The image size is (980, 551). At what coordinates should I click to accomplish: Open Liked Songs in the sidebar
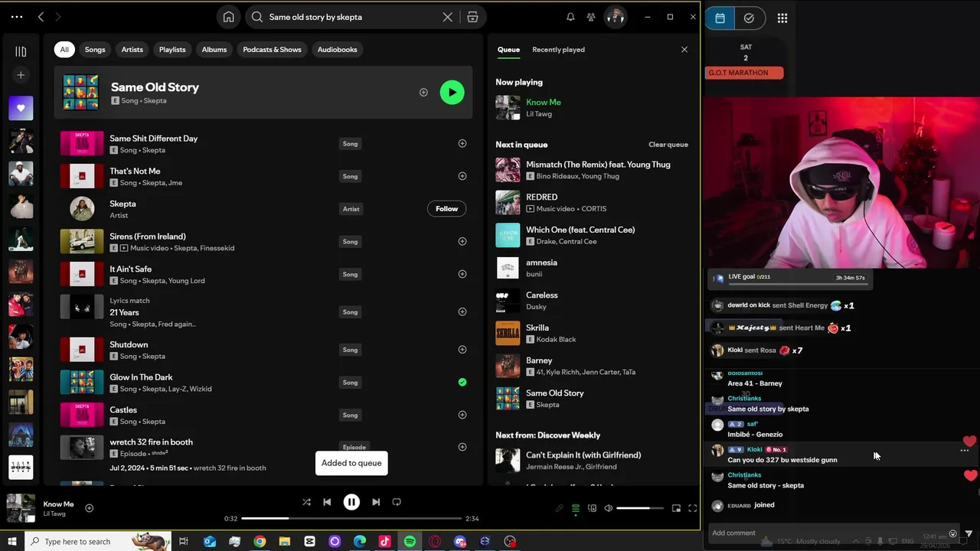point(21,108)
